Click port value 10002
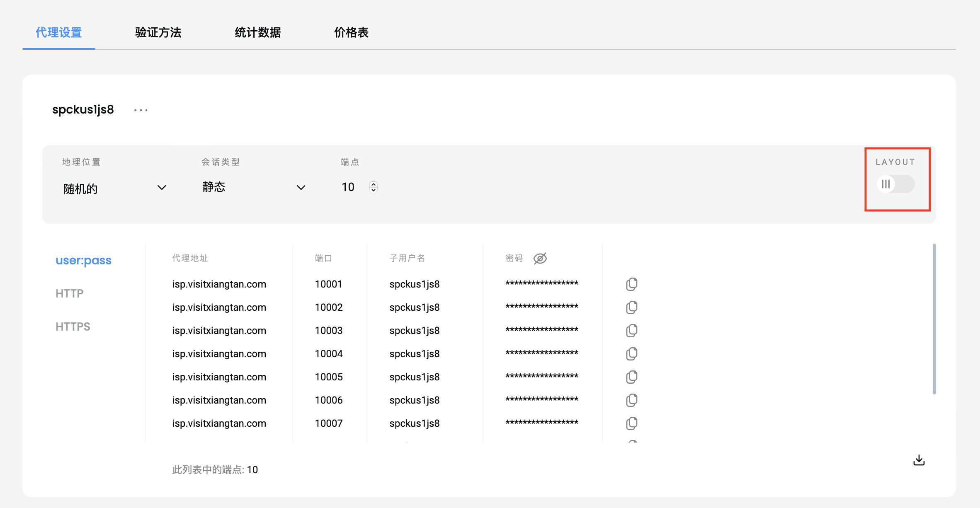The width and height of the screenshot is (980, 508). [x=329, y=307]
